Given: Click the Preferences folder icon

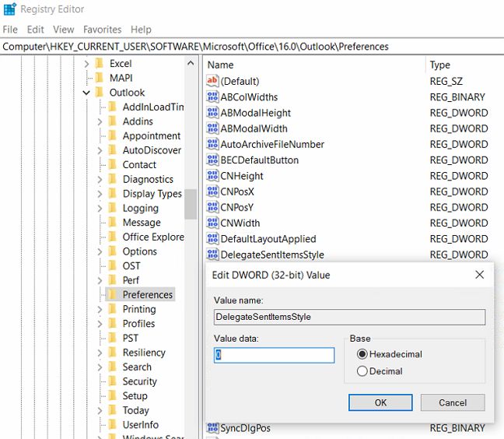Looking at the screenshot, I should coord(113,294).
